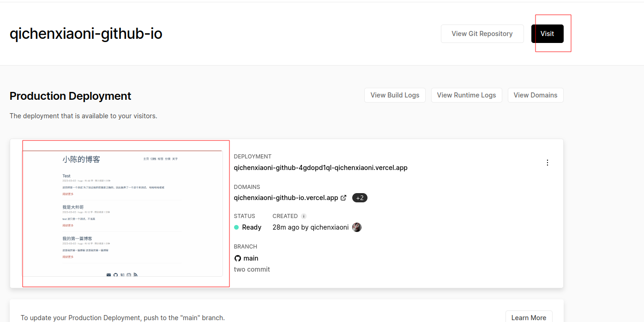Click the Production Deployment heading
This screenshot has width=644, height=322.
tap(71, 96)
